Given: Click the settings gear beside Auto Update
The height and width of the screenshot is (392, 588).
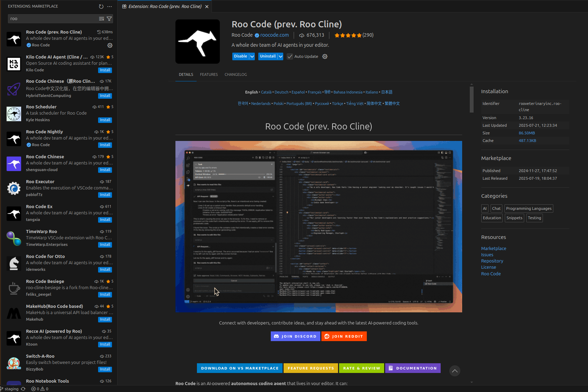Looking at the screenshot, I should pyautogui.click(x=325, y=56).
